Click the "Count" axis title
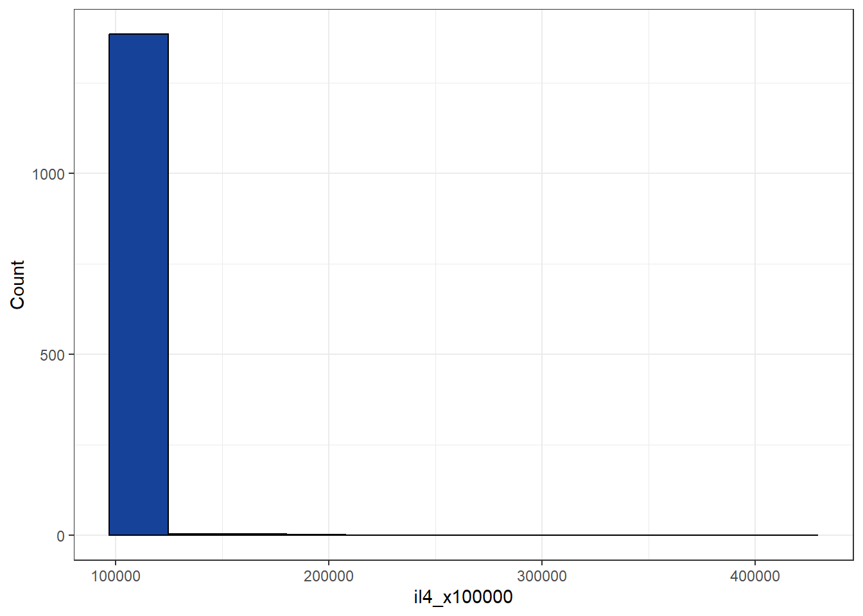863x616 pixels. [x=17, y=284]
